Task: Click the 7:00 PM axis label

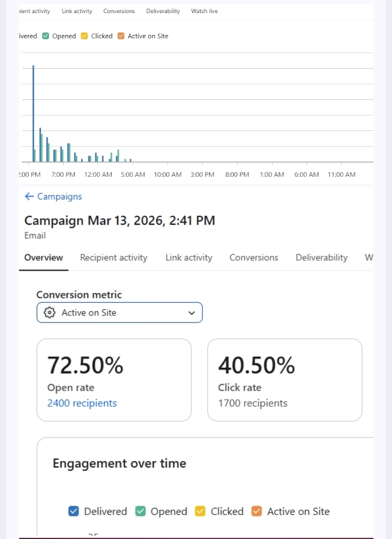Action: [x=63, y=174]
